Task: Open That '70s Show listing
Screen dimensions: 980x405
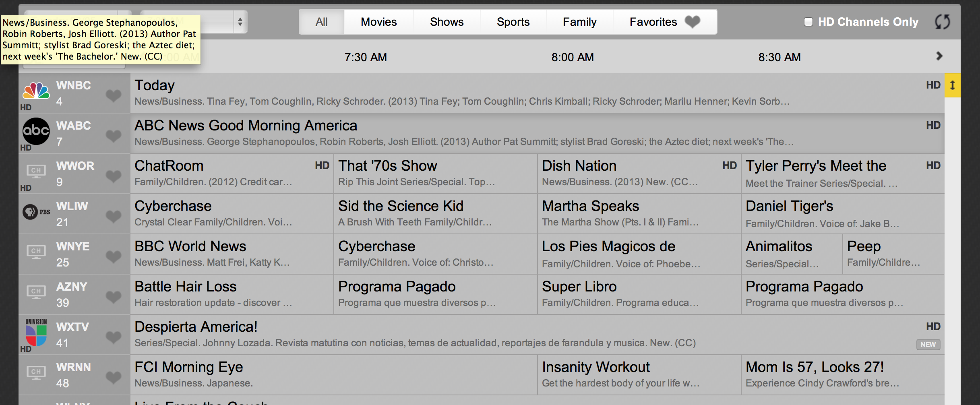Action: tap(436, 174)
